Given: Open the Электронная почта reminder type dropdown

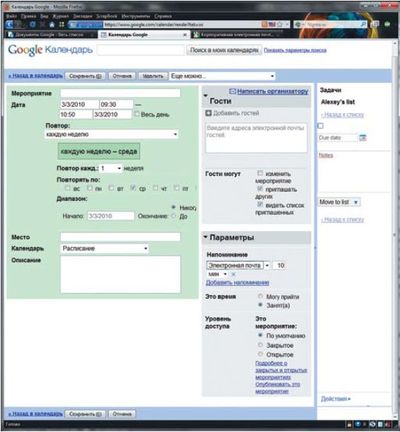Looking at the screenshot, I should click(238, 265).
